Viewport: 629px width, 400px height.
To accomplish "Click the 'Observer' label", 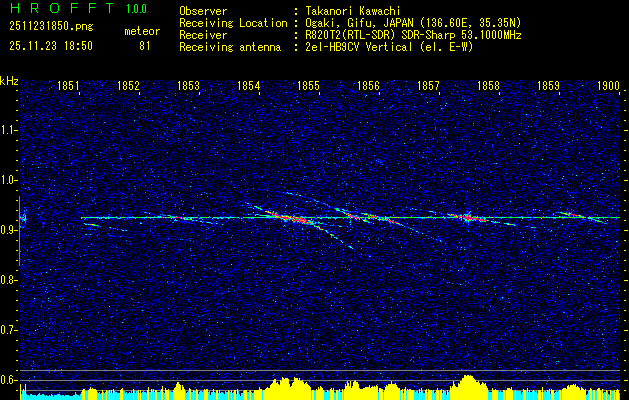I will tap(203, 11).
